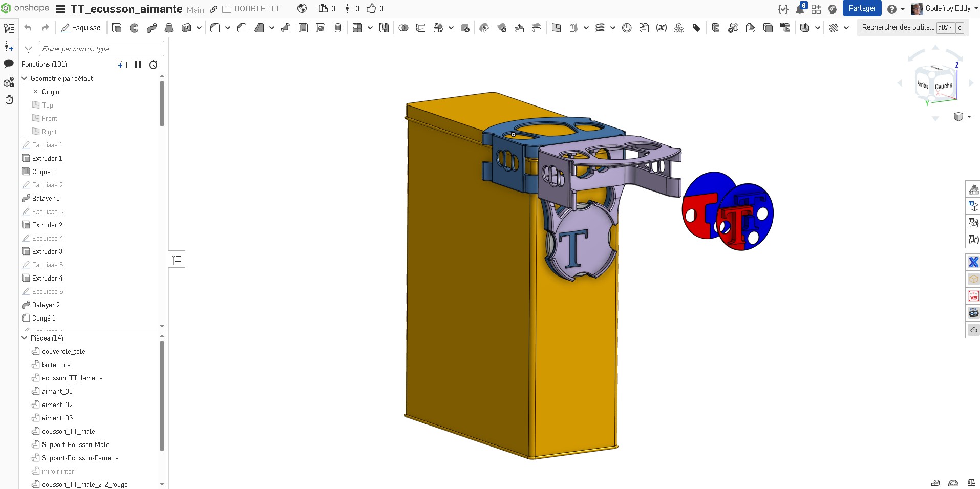Viewport: 980px width, 489px height.
Task: Open the document history globe icon
Action: pos(302,8)
